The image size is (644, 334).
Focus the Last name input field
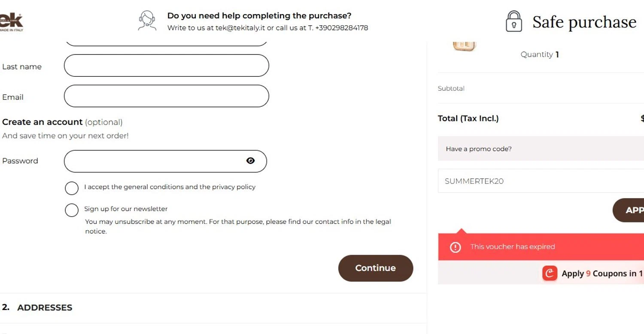[x=166, y=66]
